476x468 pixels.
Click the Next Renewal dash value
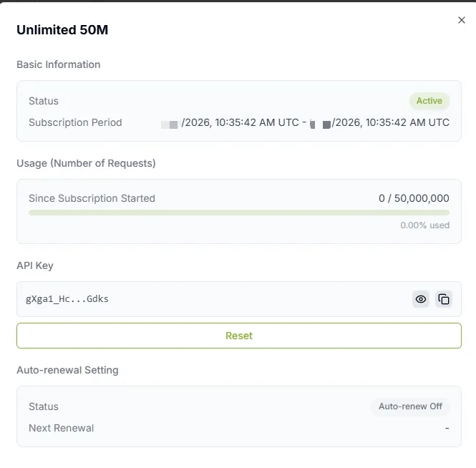tap(447, 428)
